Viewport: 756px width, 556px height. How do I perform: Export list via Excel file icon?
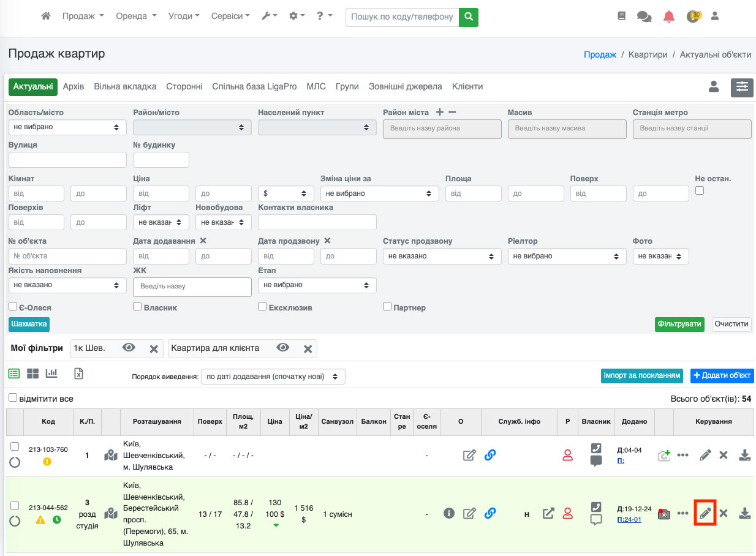coord(78,374)
